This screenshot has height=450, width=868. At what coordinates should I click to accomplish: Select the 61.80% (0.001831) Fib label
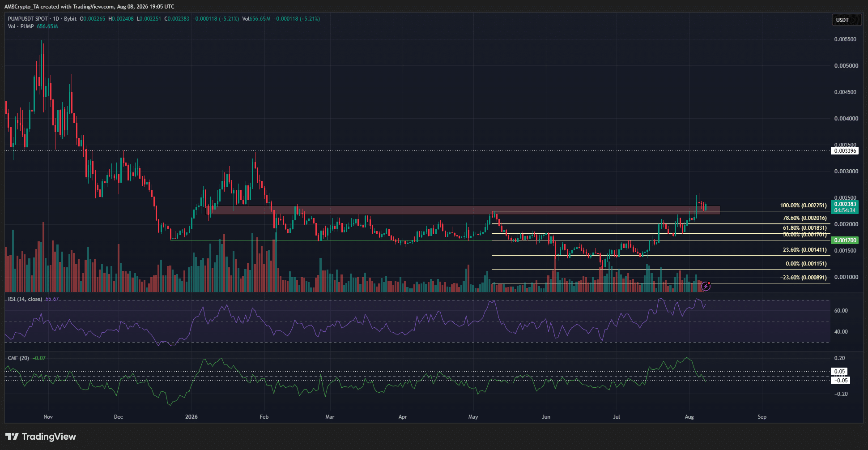click(x=805, y=228)
